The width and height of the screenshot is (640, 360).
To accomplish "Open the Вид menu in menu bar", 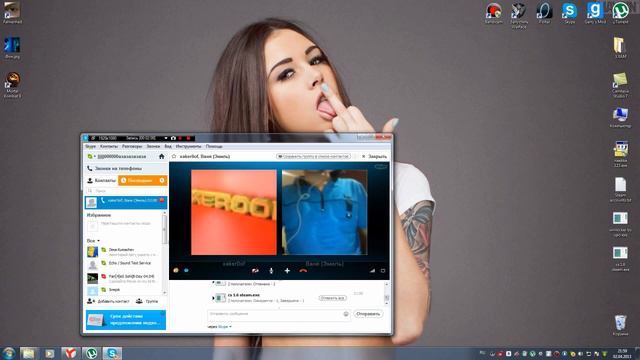I will click(168, 146).
